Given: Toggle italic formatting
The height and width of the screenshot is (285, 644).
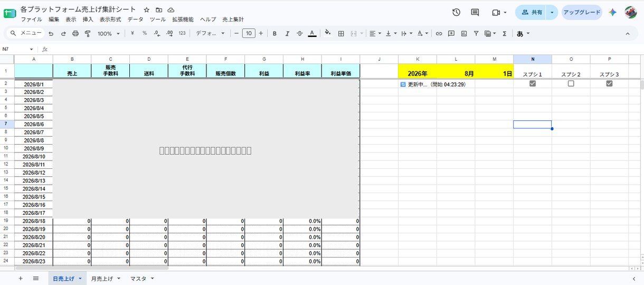Looking at the screenshot, I should tap(287, 33).
